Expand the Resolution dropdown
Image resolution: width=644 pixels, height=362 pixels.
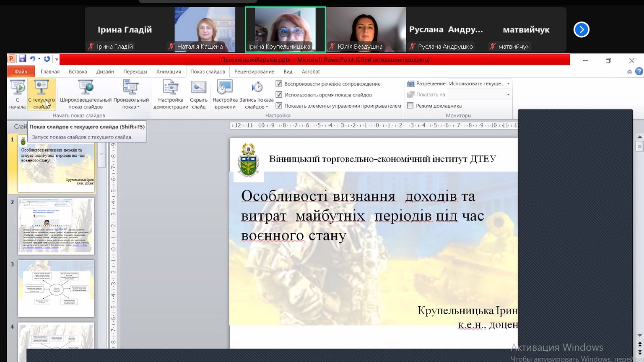[508, 83]
